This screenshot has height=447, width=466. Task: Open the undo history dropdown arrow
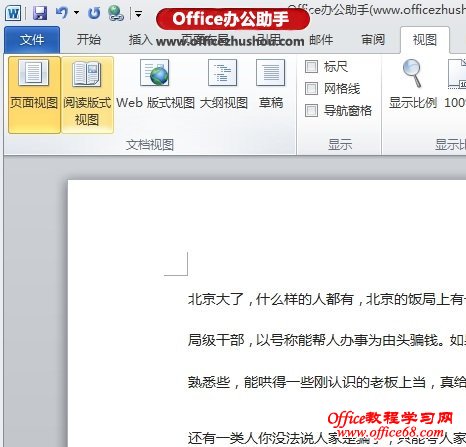(76, 13)
